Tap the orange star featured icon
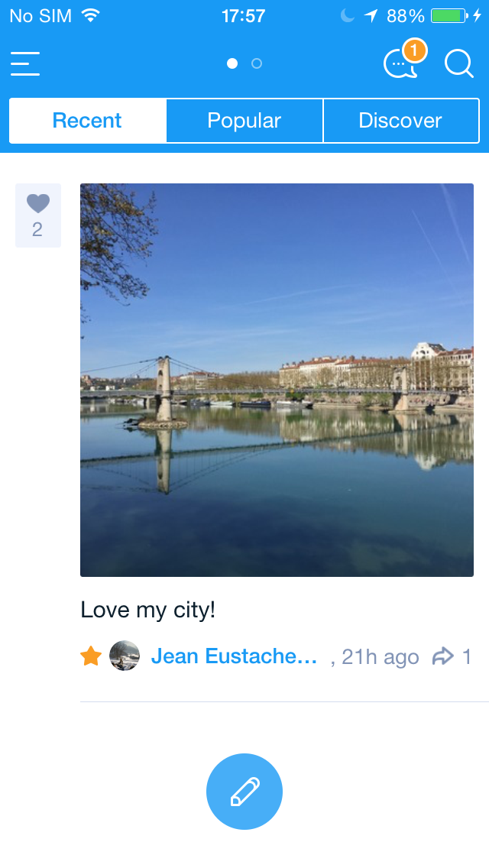This screenshot has width=489, height=868. [x=91, y=656]
